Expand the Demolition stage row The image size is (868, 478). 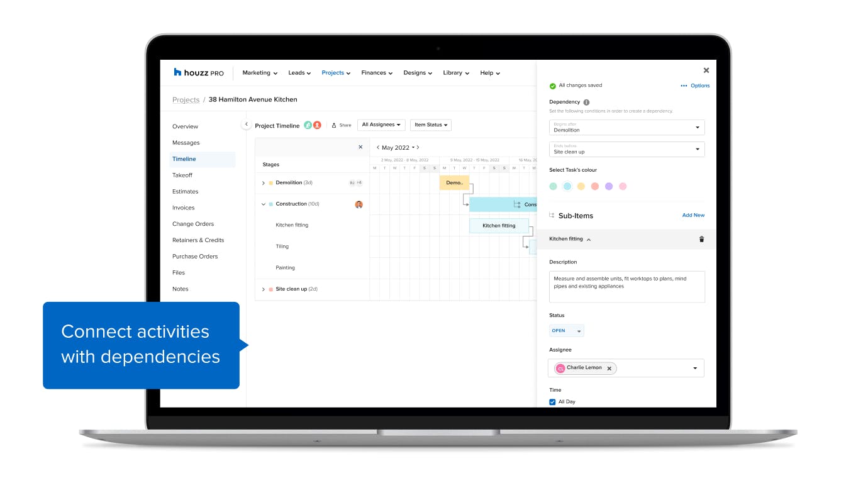coord(263,183)
